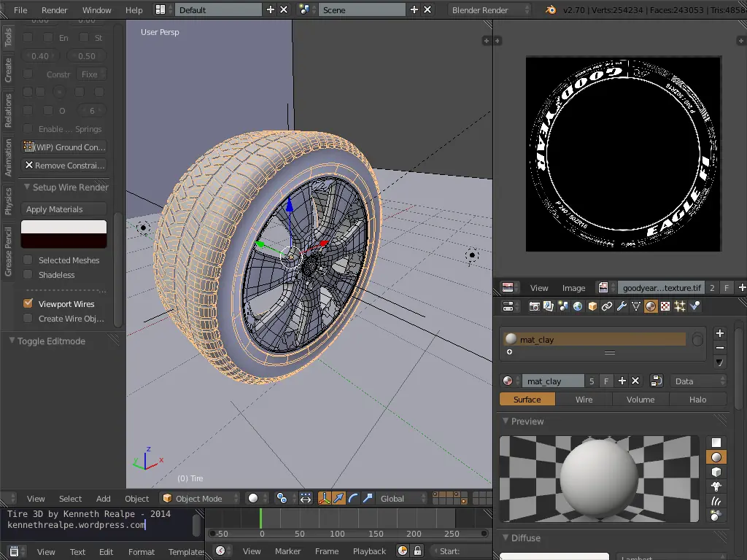Toggle the Selected Meshes checkbox

(28, 260)
